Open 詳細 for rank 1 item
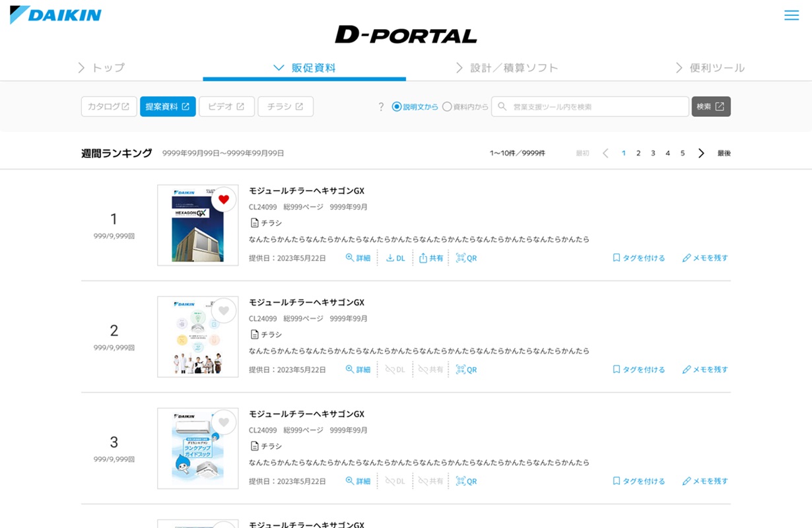Screen dimensions: 812x528 pyautogui.click(x=358, y=258)
